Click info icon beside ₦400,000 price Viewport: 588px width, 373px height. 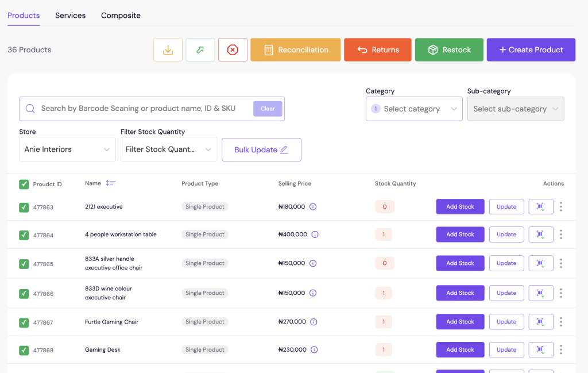click(315, 234)
